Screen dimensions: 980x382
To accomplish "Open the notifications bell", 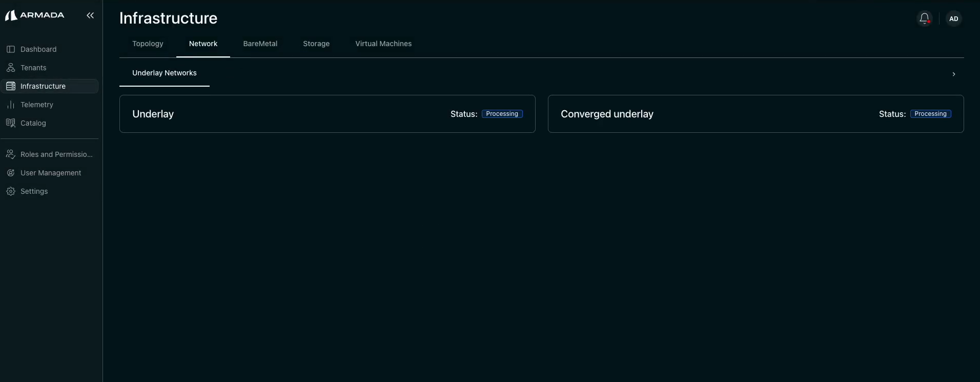I will pyautogui.click(x=924, y=18).
